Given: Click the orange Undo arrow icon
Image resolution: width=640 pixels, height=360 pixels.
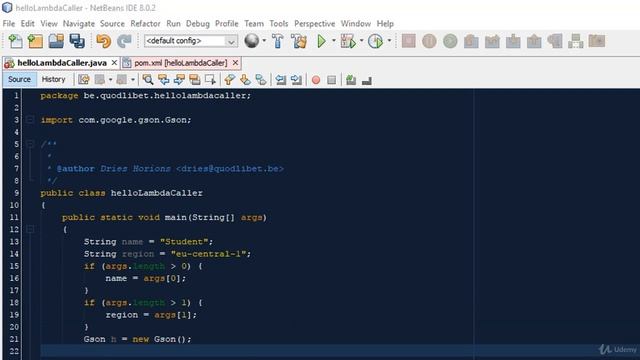Looking at the screenshot, I should point(104,41).
